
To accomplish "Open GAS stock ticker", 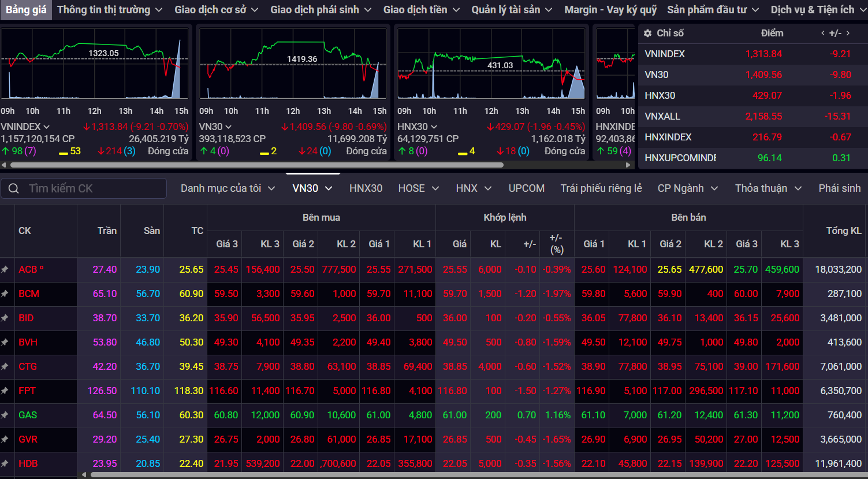I will pyautogui.click(x=28, y=415).
